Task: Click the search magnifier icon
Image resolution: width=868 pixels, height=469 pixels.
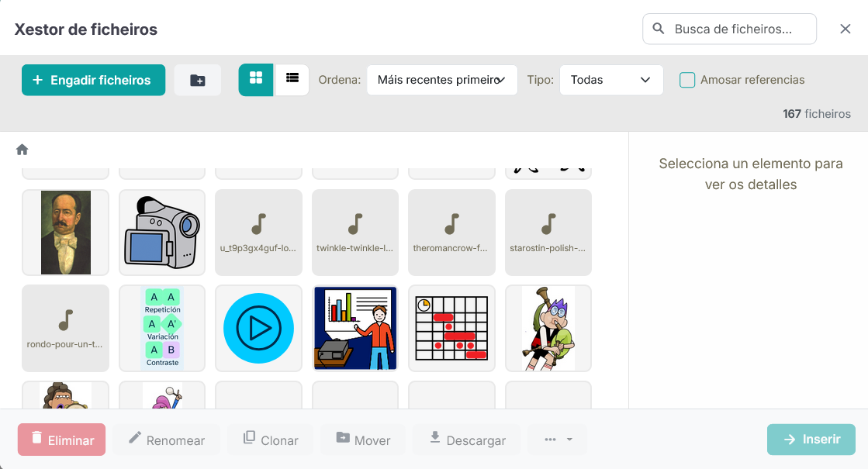Action: pyautogui.click(x=659, y=28)
